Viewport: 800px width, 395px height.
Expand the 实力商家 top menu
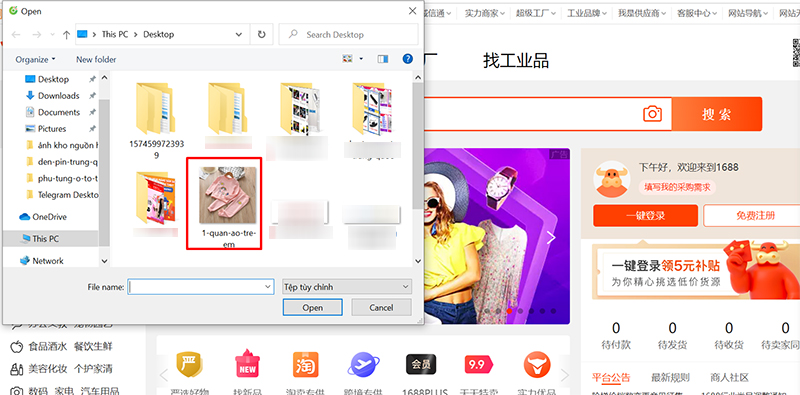(485, 13)
